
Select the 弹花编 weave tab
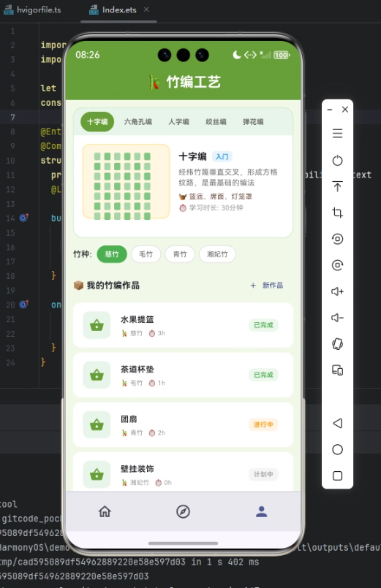pos(253,121)
